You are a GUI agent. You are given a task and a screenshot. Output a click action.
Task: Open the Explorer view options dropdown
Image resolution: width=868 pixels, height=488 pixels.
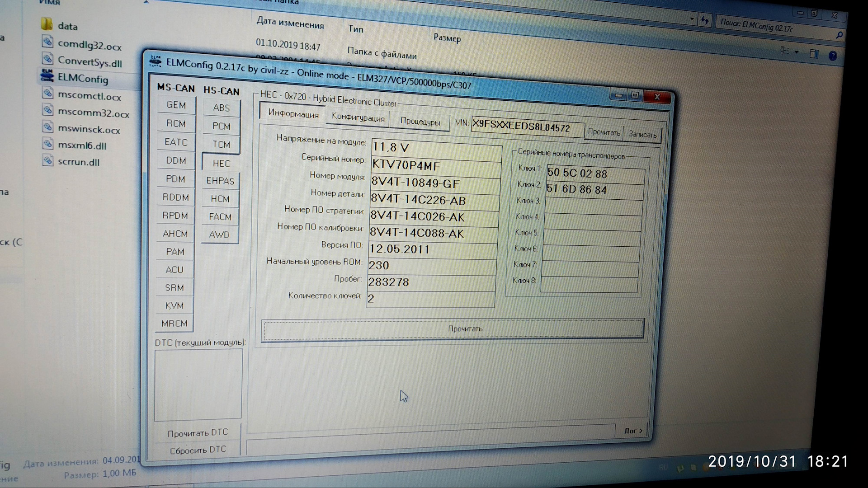(x=797, y=52)
